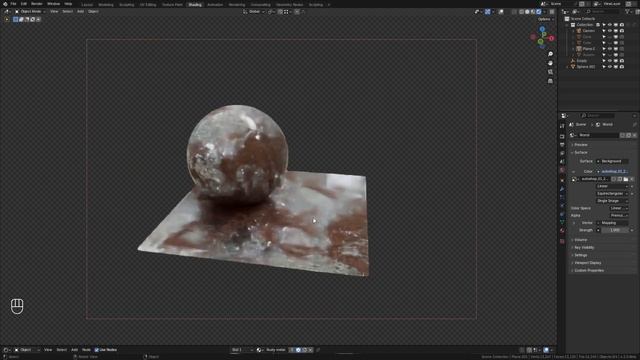Open the Physics properties tab
This screenshot has width=640, height=360.
click(x=562, y=206)
